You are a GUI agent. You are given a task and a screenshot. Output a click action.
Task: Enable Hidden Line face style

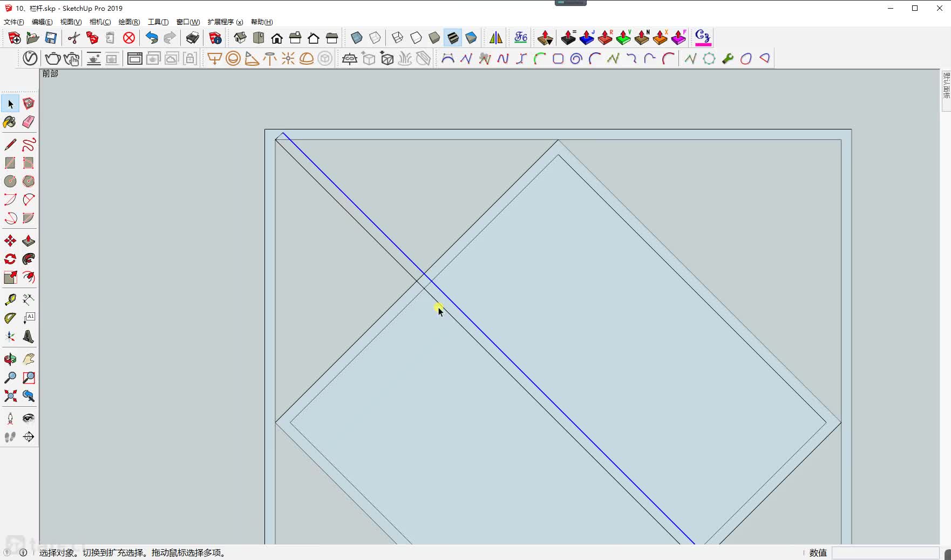(x=416, y=38)
